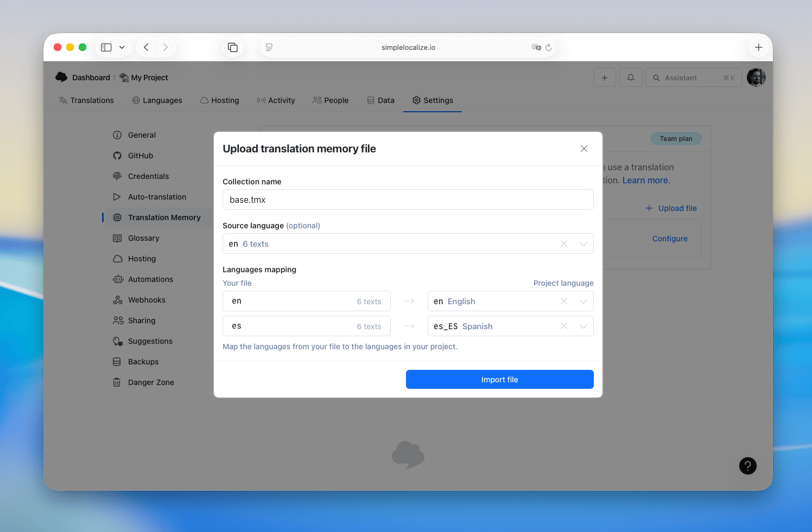Close the Upload translation memory dialog
This screenshot has width=812, height=532.
pyautogui.click(x=583, y=149)
